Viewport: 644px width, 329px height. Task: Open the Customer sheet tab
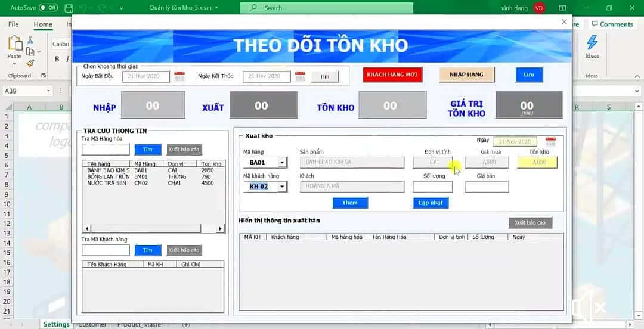(92, 324)
